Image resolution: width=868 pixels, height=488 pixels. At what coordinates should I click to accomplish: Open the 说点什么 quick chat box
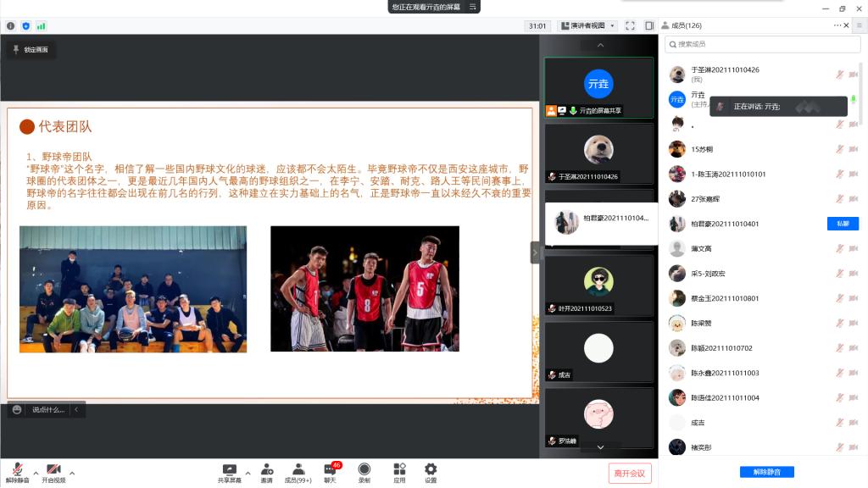(47, 410)
